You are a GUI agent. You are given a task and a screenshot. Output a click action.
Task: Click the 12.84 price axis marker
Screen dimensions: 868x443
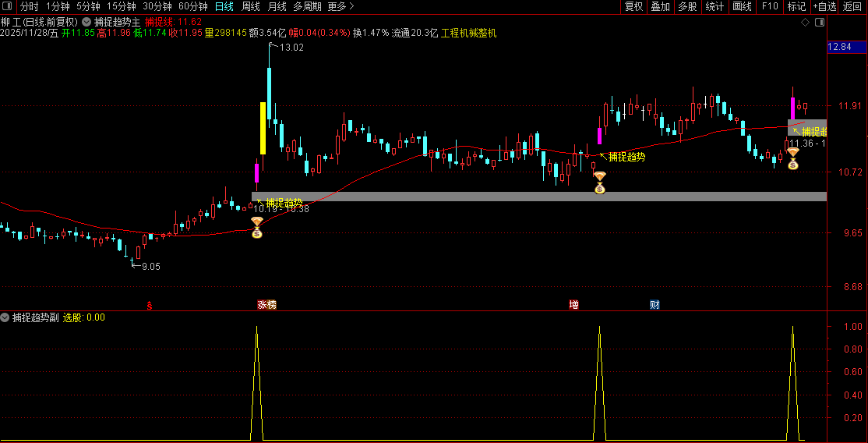pyautogui.click(x=847, y=47)
